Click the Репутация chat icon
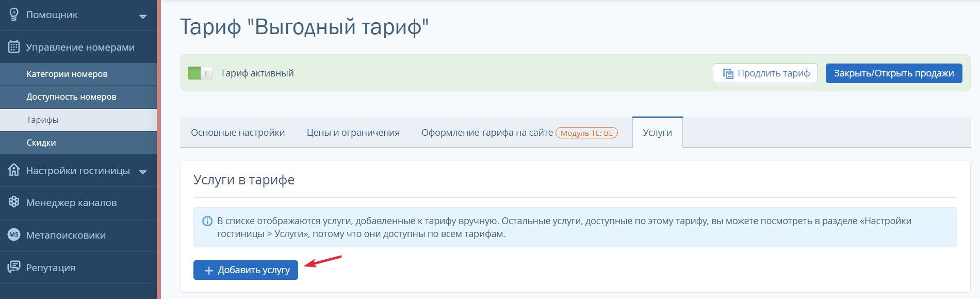 pyautogui.click(x=14, y=267)
